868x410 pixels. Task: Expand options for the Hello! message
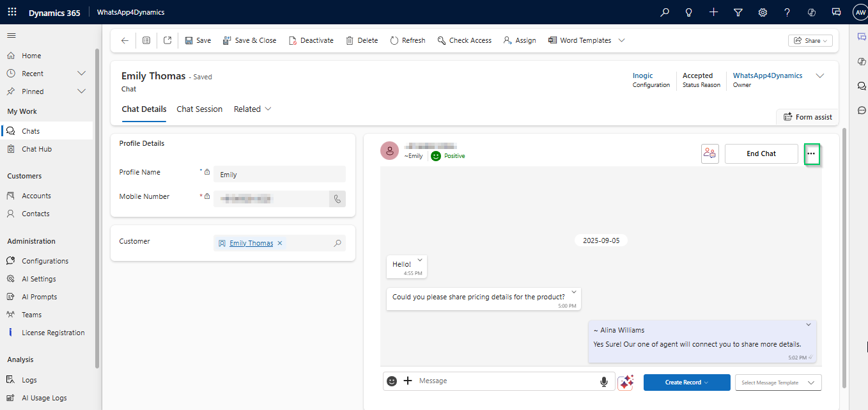[x=420, y=260]
